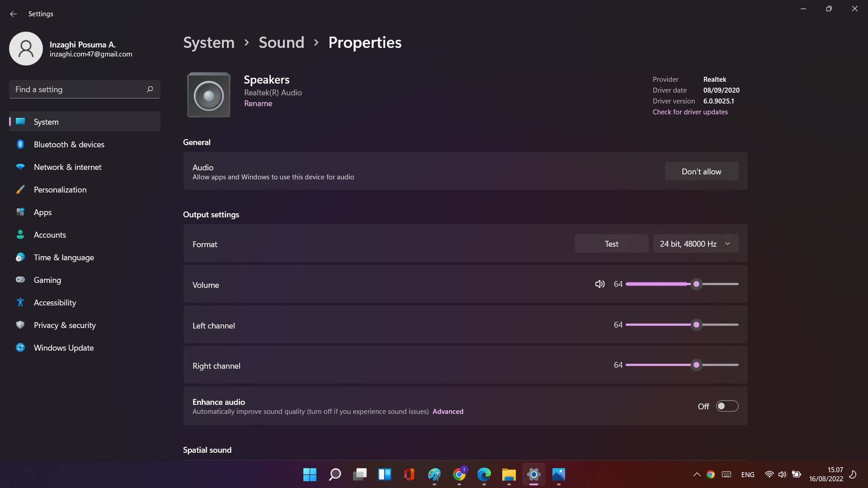
Task: Click the Right channel slider handle
Action: click(x=696, y=365)
